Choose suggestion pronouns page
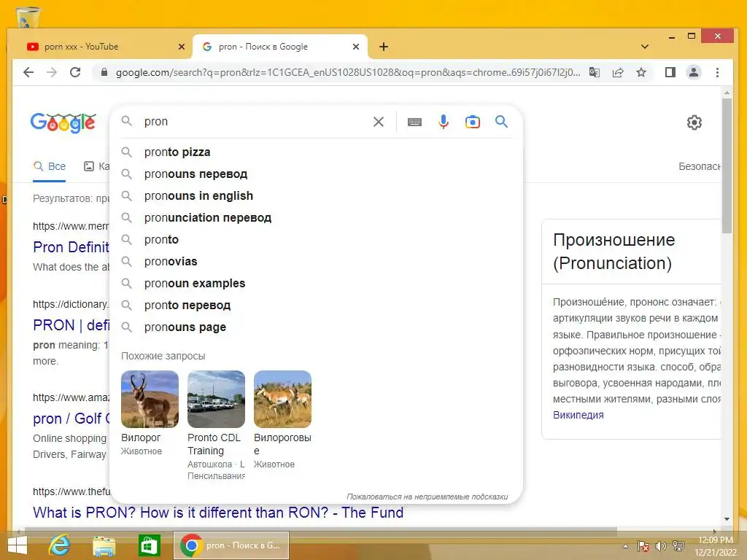This screenshot has width=747, height=560. [x=316, y=327]
